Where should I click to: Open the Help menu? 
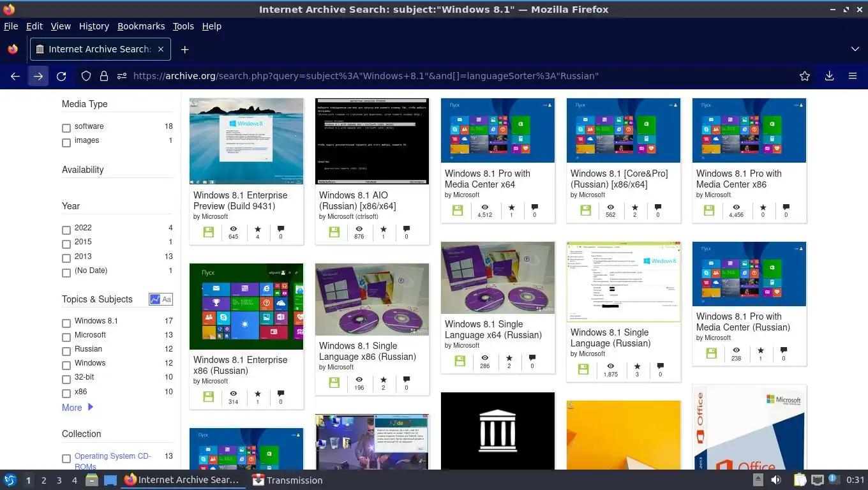pos(211,26)
